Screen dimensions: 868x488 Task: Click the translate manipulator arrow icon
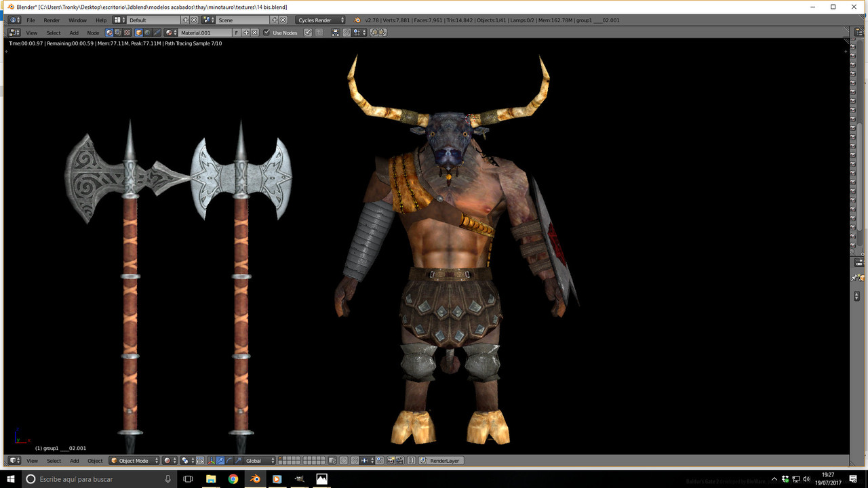[220, 461]
